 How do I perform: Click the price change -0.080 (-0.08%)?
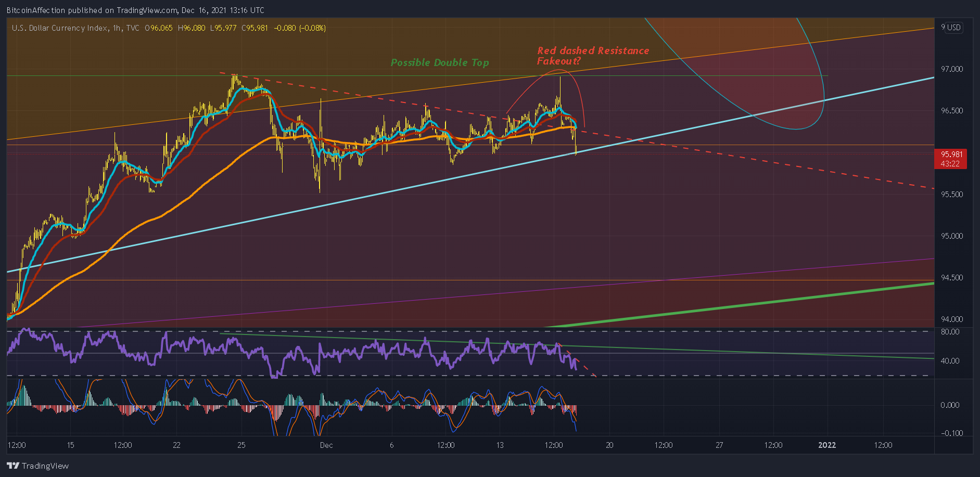point(300,28)
